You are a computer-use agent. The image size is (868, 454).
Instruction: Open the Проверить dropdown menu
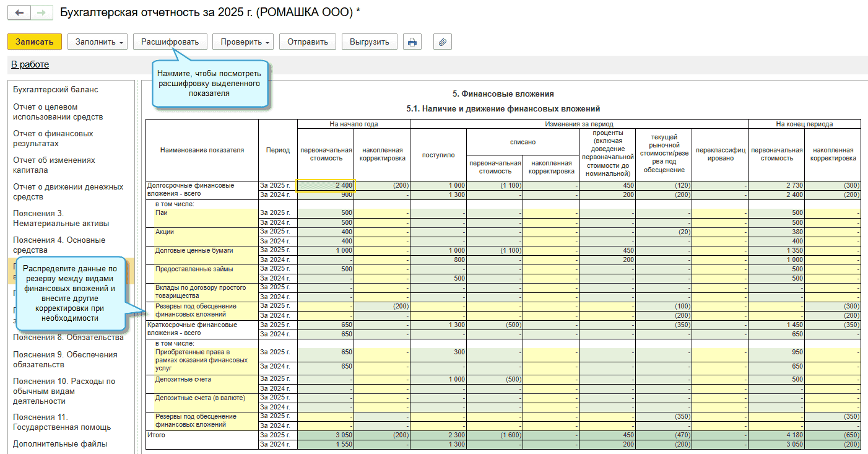(243, 42)
